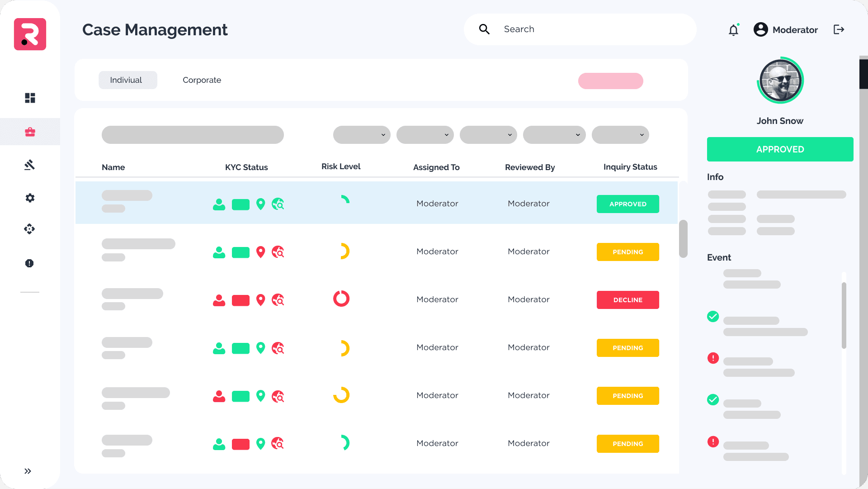Expand the sidebar with double chevron

[x=28, y=471]
